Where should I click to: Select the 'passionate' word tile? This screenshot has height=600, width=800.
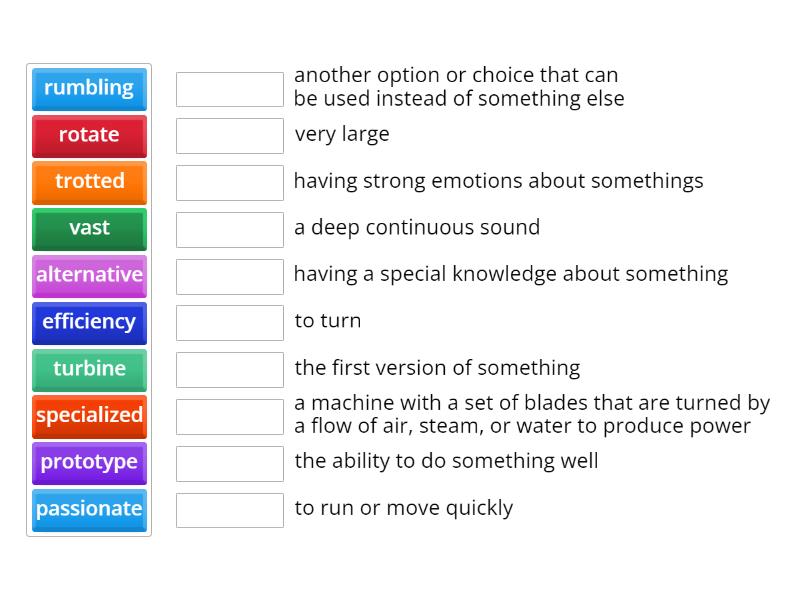point(89,511)
